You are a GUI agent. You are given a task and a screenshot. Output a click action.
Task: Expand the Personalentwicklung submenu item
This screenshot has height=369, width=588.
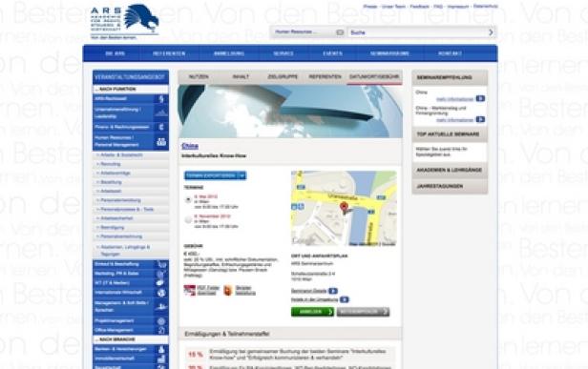pos(131,200)
